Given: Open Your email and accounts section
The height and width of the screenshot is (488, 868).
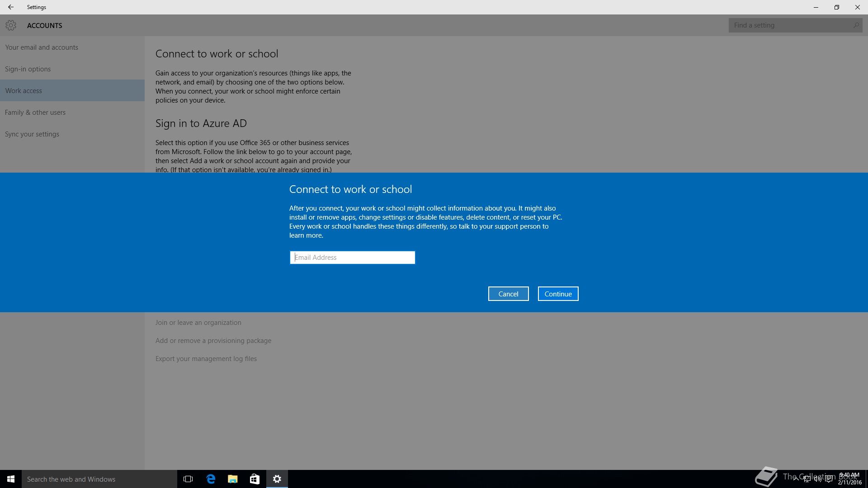Looking at the screenshot, I should click(72, 47).
